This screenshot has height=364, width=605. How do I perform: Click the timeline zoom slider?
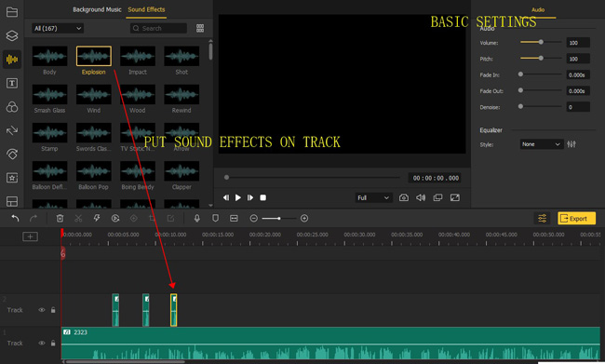(x=279, y=219)
